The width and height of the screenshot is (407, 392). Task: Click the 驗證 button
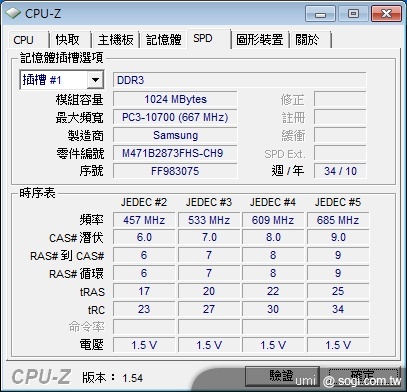point(282,376)
